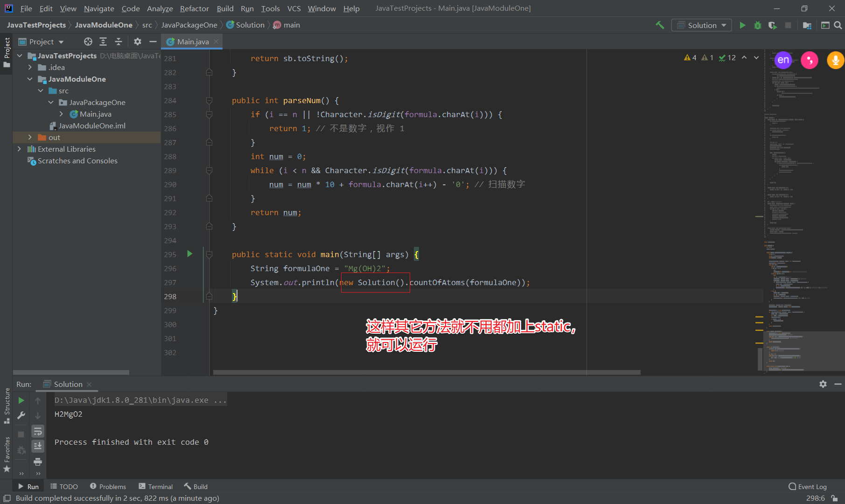The image size is (845, 504).
Task: Run the Solution configuration with green play
Action: click(x=742, y=25)
